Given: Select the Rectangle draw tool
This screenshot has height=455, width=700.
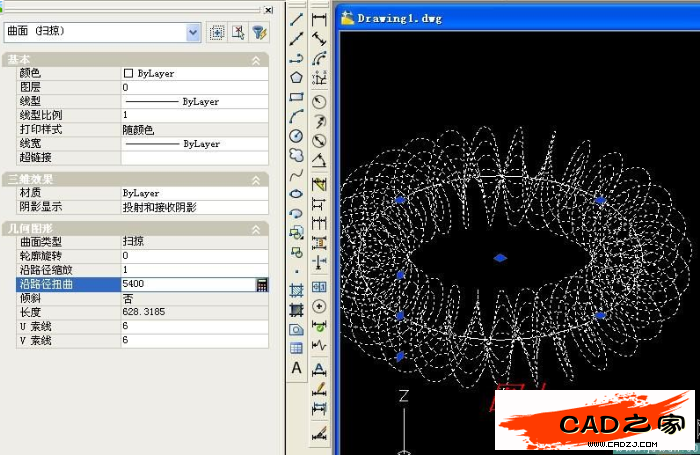Looking at the screenshot, I should (x=296, y=97).
